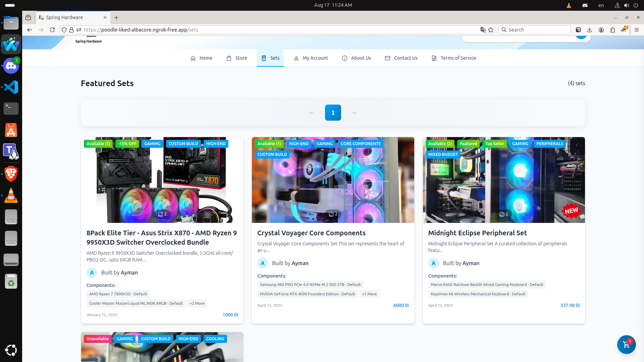This screenshot has width=644, height=362.
Task: Click the Firefox Search input field
Action: pos(535,30)
